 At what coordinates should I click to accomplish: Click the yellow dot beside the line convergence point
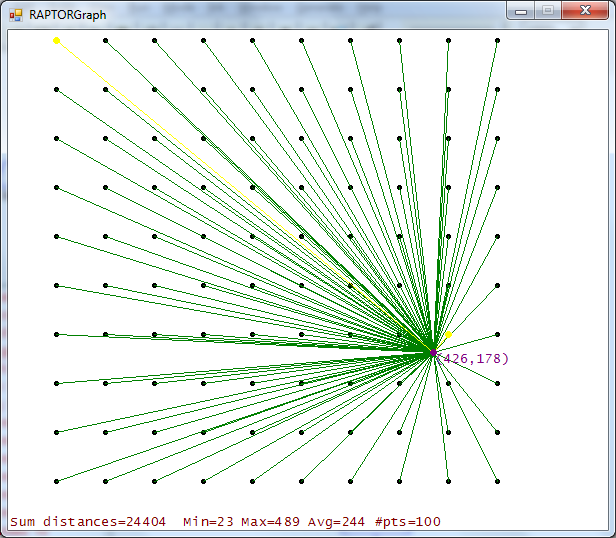tap(449, 334)
